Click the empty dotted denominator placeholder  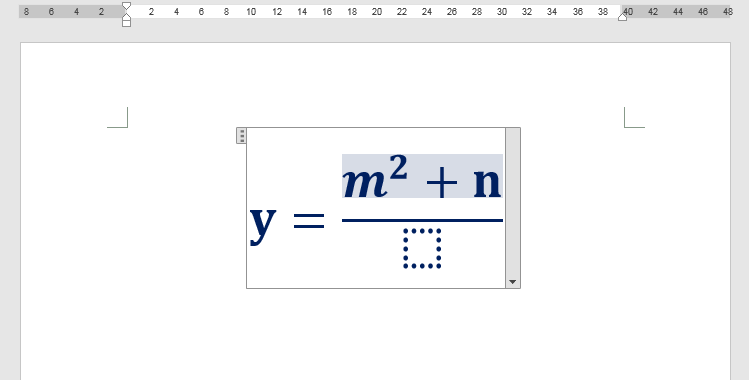(422, 248)
